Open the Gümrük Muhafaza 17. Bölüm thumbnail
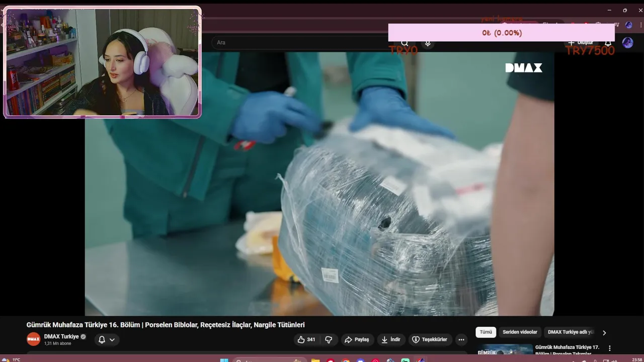644x362 pixels. [505, 349]
